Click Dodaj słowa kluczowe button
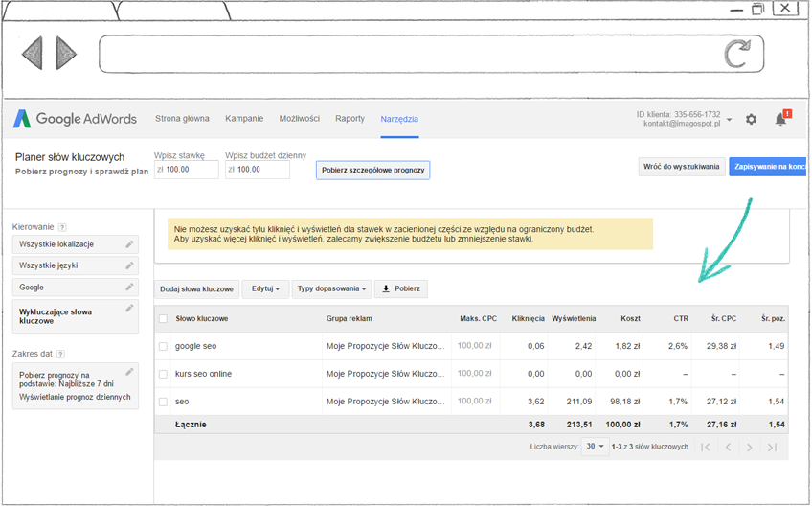812x507 pixels. (x=197, y=288)
